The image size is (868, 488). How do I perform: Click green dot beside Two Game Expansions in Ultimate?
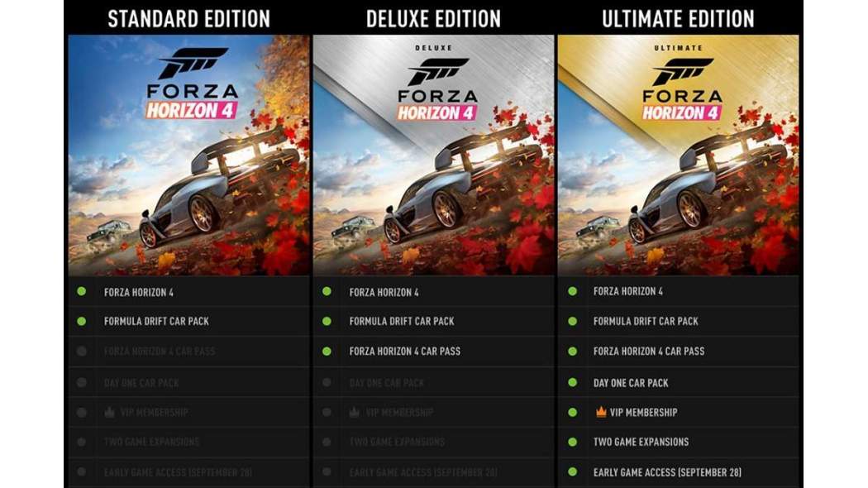pos(572,442)
